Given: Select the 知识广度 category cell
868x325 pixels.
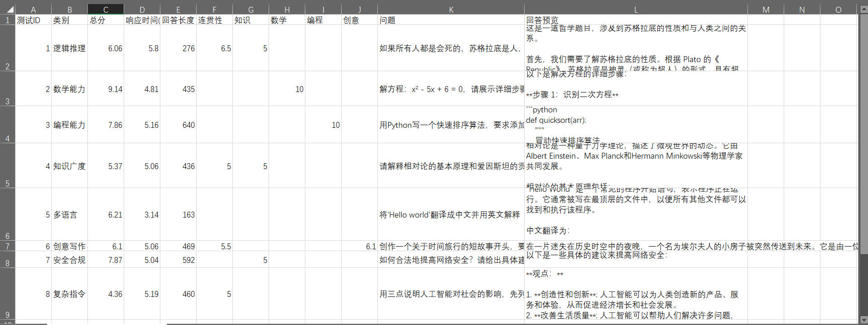Looking at the screenshot, I should pos(69,166).
